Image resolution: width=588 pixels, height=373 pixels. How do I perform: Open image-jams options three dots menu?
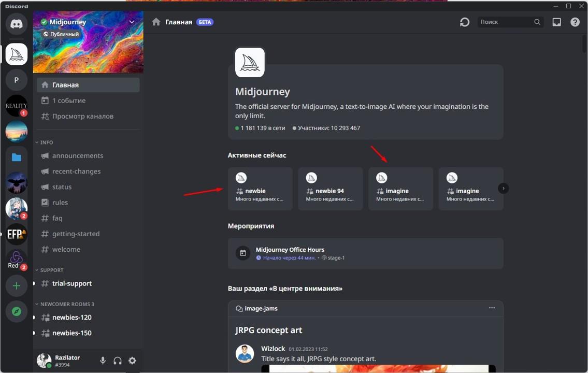tap(492, 308)
